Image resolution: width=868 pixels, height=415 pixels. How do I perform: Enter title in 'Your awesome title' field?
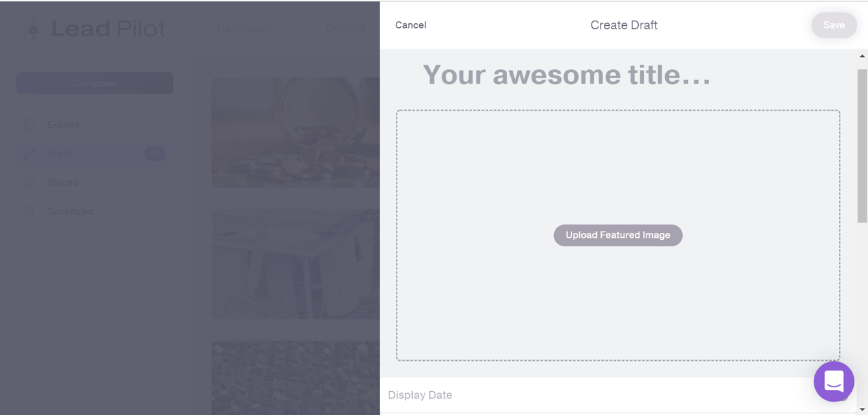click(x=566, y=75)
